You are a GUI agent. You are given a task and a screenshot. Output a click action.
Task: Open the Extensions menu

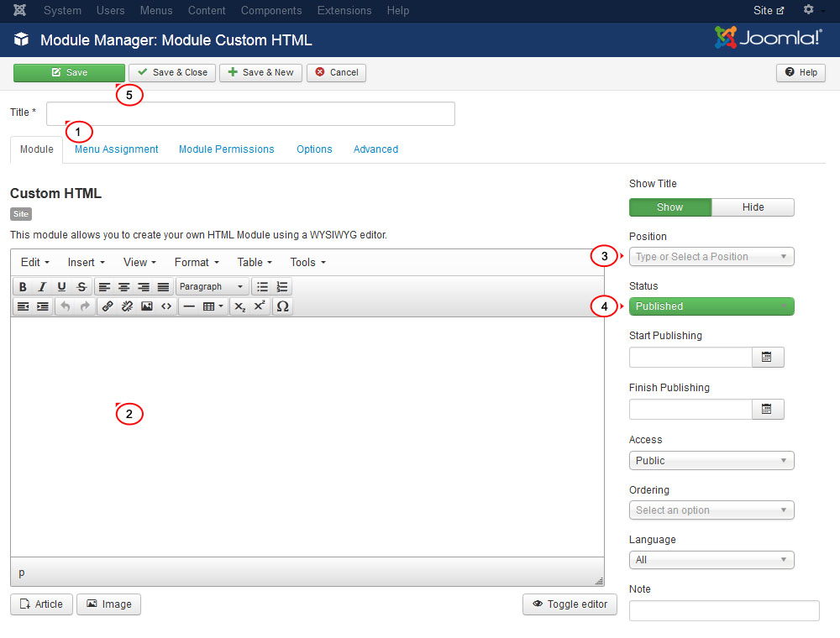344,10
